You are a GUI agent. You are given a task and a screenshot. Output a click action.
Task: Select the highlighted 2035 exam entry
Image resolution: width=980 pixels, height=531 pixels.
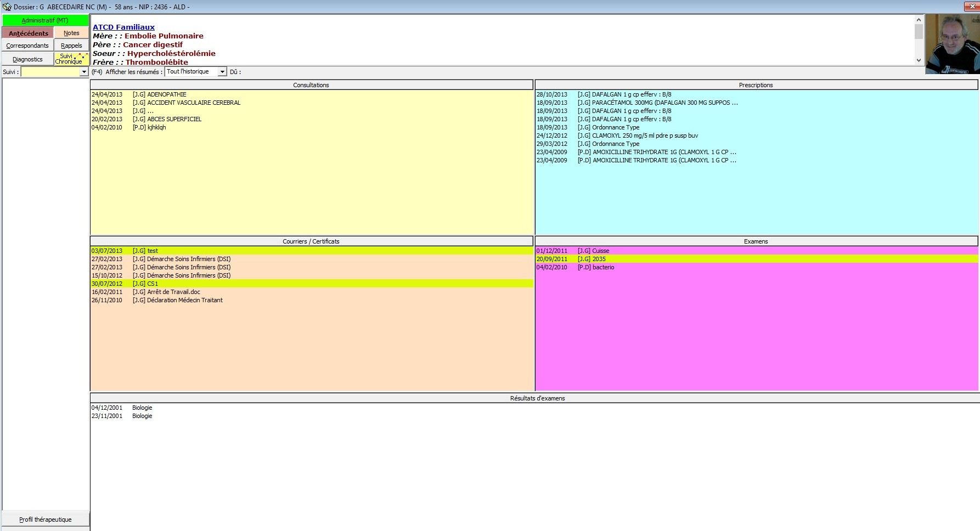coord(599,259)
